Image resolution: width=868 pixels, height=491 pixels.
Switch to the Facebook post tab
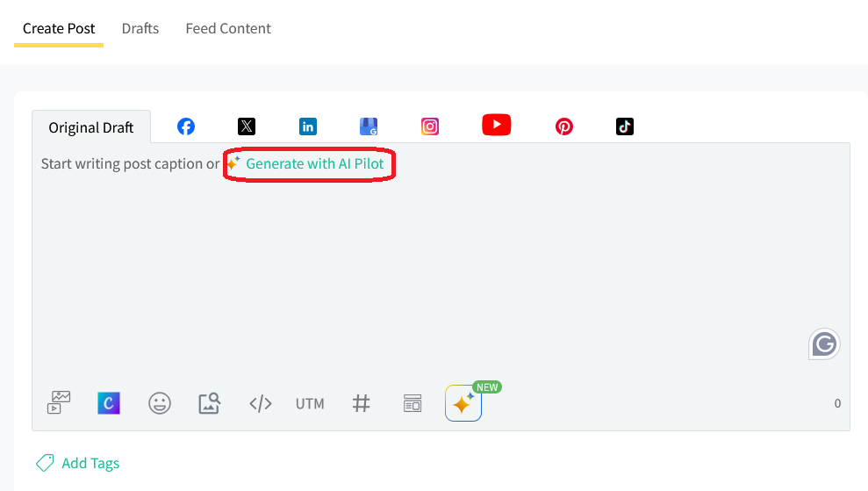186,126
